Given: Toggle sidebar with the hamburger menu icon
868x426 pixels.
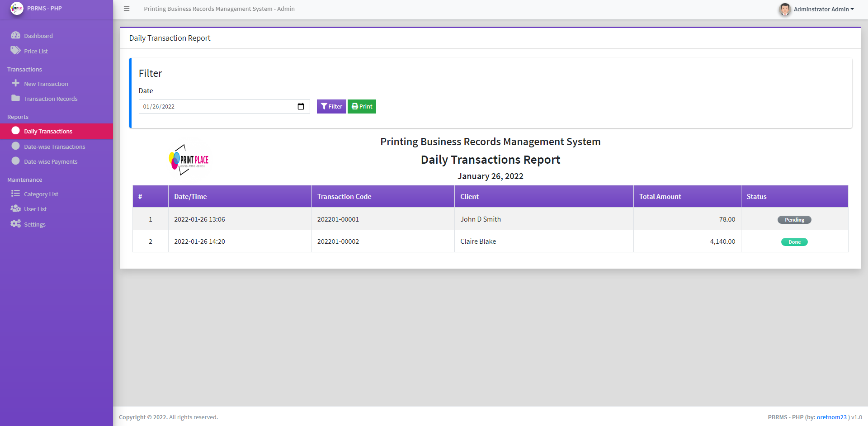Looking at the screenshot, I should click(127, 9).
